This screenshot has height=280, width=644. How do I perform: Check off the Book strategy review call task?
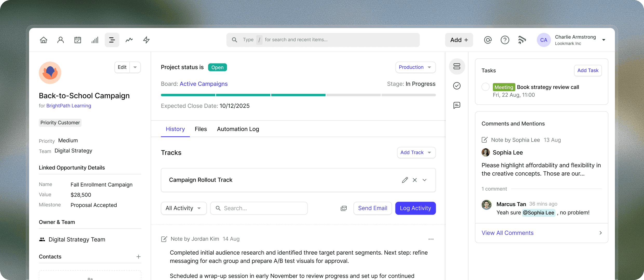pos(485,87)
